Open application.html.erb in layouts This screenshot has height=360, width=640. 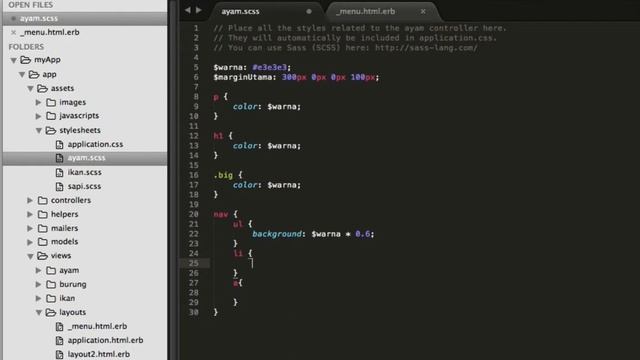[x=105, y=340]
